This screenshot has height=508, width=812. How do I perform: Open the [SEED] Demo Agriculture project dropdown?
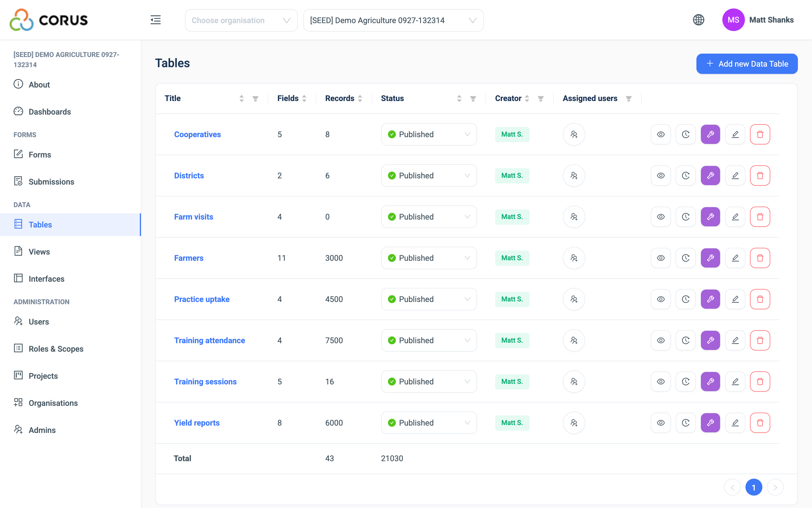(x=393, y=21)
